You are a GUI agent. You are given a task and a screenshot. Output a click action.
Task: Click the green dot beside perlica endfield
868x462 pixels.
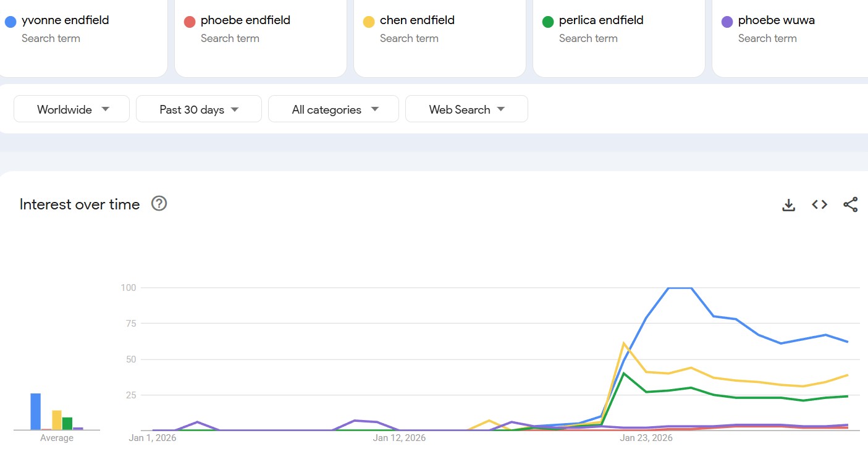tap(548, 22)
